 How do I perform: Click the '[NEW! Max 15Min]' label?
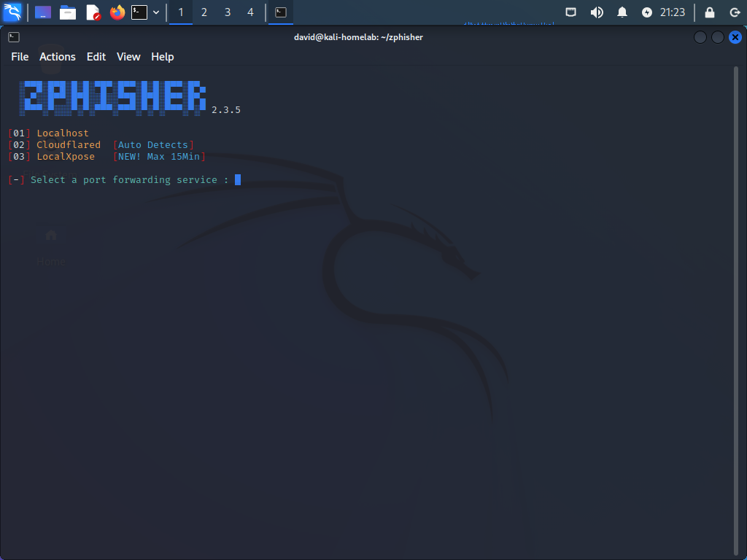[x=159, y=157]
